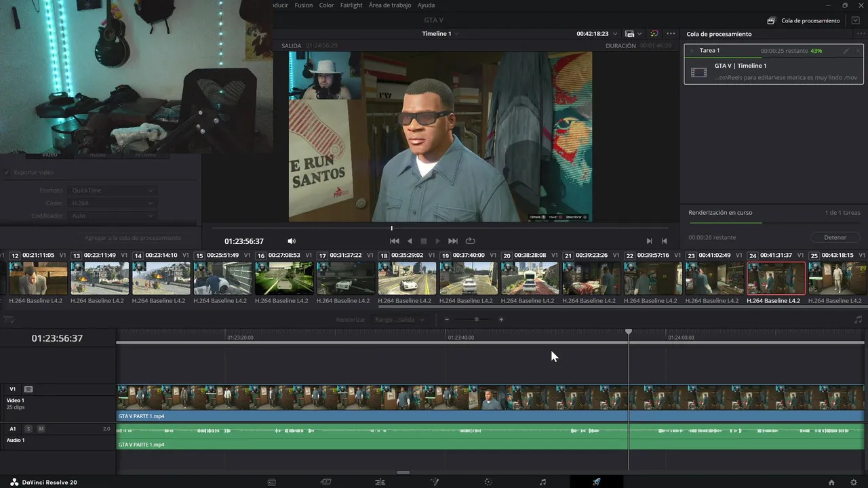Select clip thumbnail 24 at 00:41:31:37
The image size is (868, 488).
[x=776, y=278]
